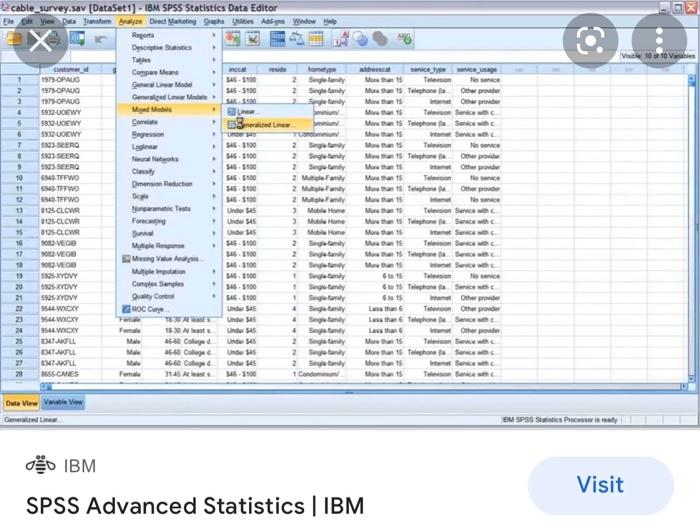
Task: Expand the Descriptive Statistics submenu
Action: (169, 47)
